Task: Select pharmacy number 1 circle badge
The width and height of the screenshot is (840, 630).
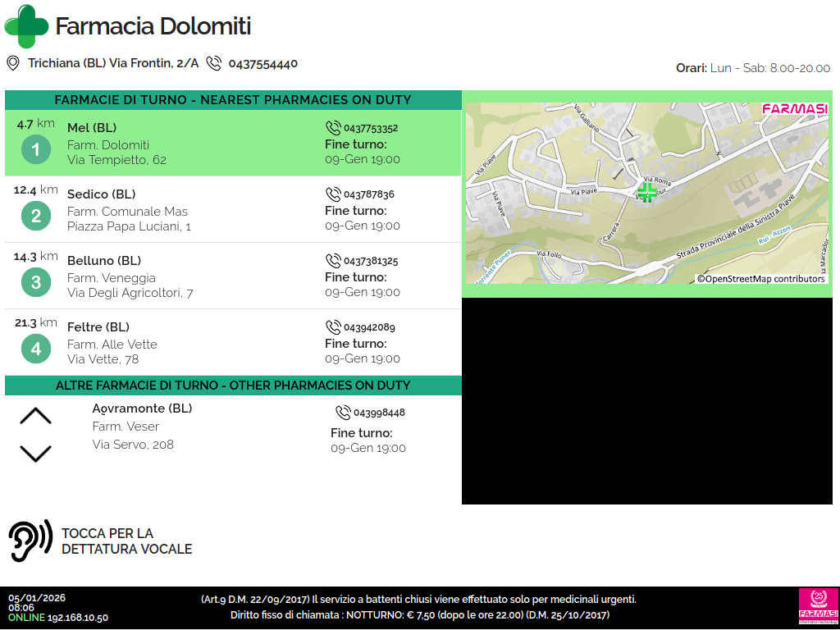Action: (x=35, y=149)
